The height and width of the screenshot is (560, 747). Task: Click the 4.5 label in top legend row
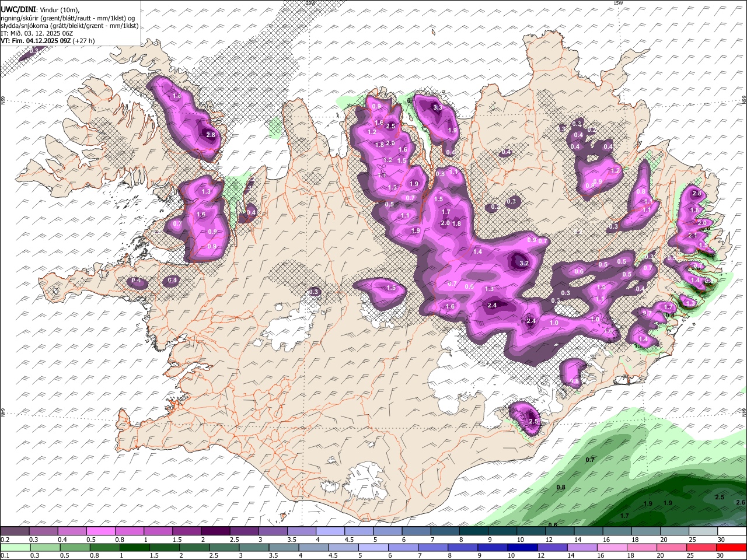(x=348, y=540)
